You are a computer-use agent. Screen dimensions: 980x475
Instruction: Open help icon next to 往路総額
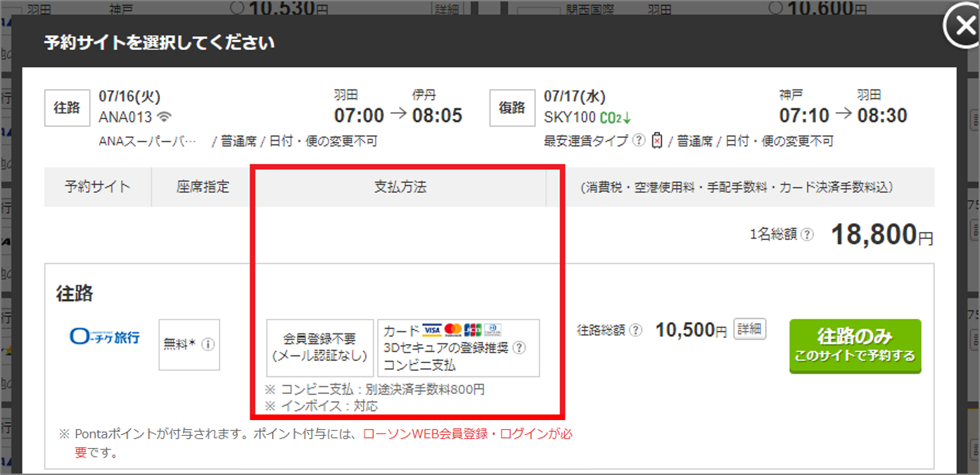coord(635,330)
